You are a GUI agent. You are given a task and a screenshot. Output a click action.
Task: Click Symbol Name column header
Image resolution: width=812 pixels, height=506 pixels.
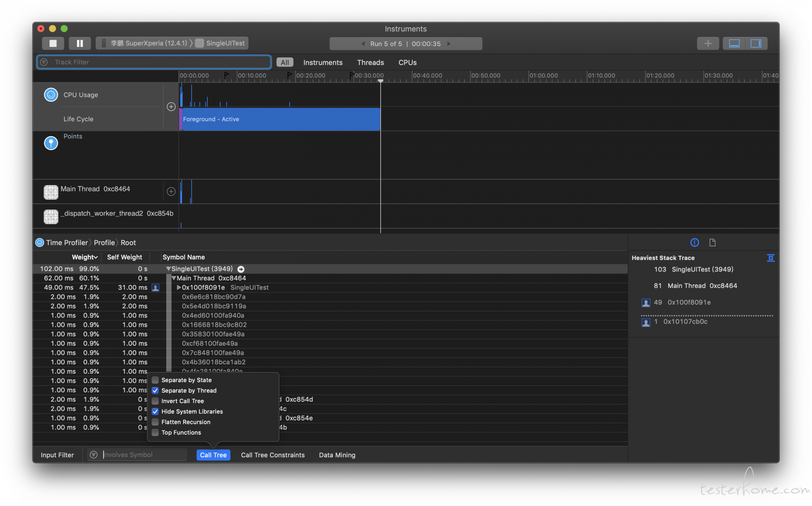pyautogui.click(x=184, y=257)
